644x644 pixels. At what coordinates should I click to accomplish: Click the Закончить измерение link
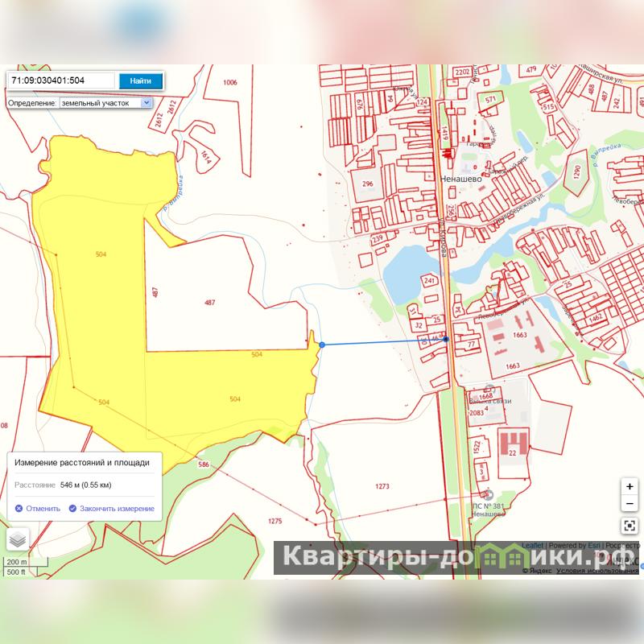(x=116, y=509)
